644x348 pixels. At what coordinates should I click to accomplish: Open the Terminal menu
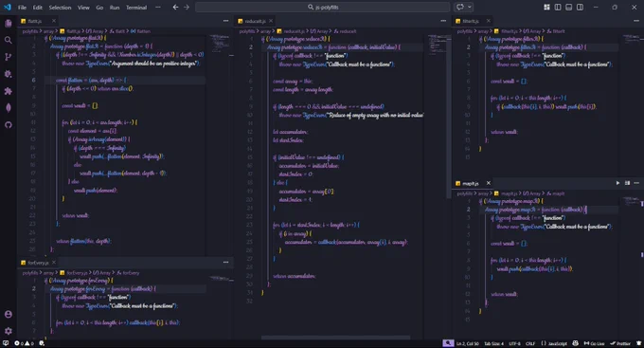[x=136, y=8]
